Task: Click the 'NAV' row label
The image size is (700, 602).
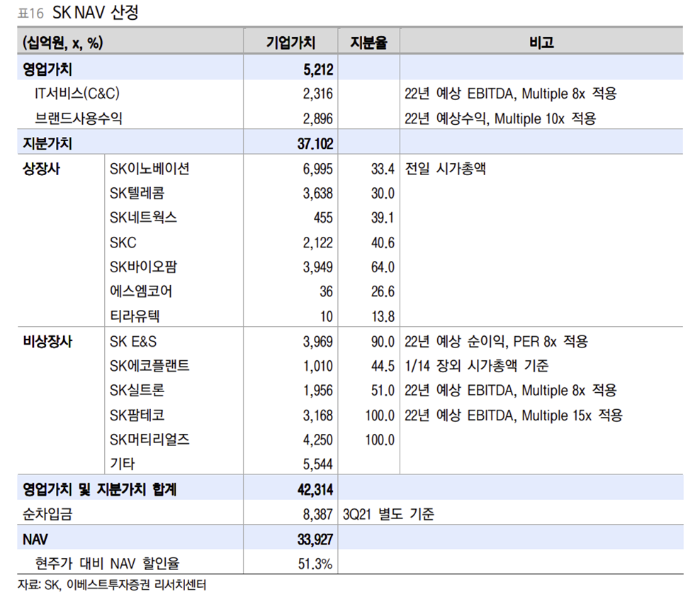Action: (35, 540)
